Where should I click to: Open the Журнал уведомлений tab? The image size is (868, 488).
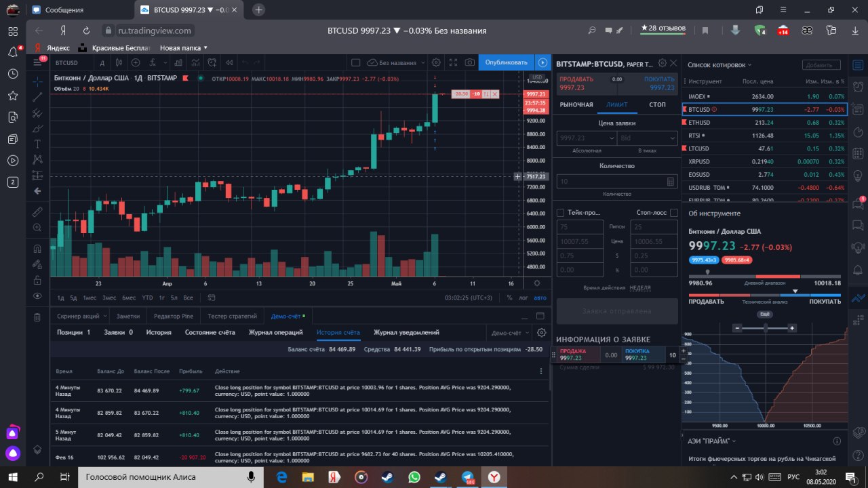pos(406,332)
